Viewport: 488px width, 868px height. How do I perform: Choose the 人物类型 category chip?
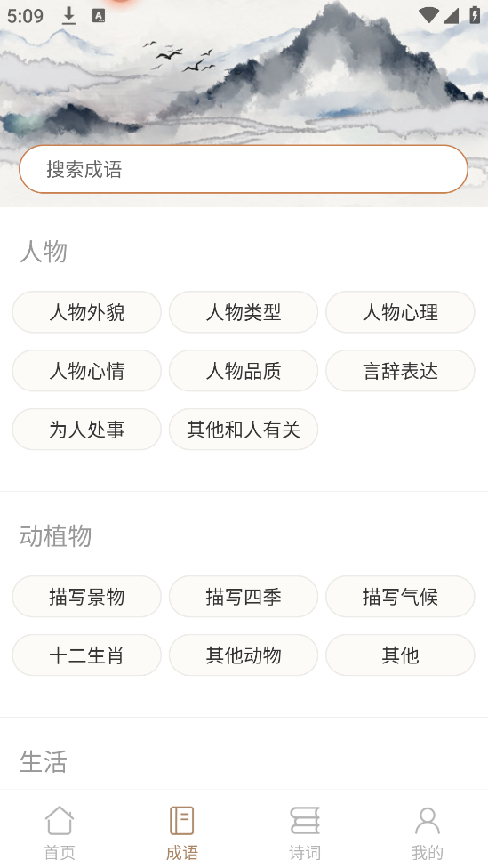[244, 312]
